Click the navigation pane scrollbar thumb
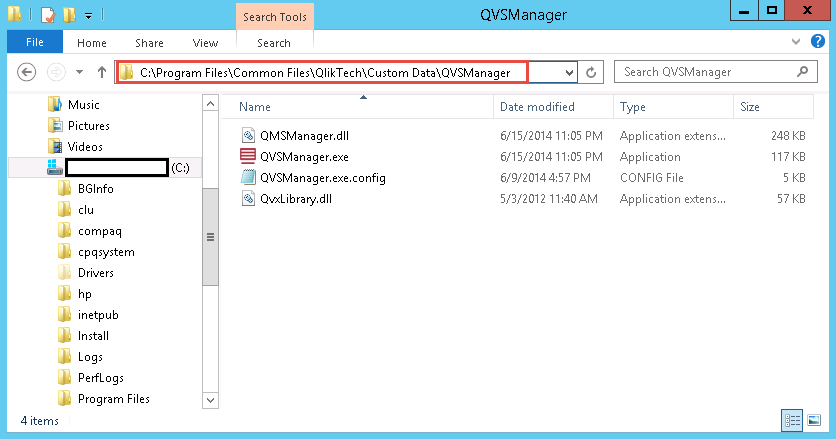This screenshot has height=439, width=836. point(211,237)
